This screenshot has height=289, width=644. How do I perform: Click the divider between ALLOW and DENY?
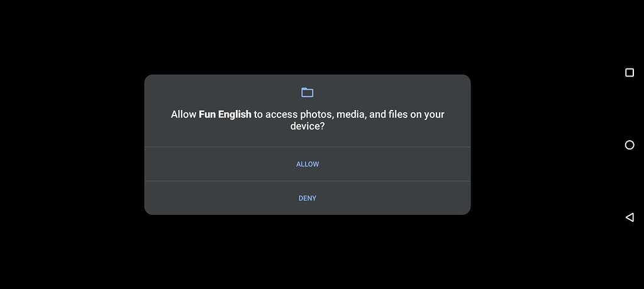(x=307, y=181)
